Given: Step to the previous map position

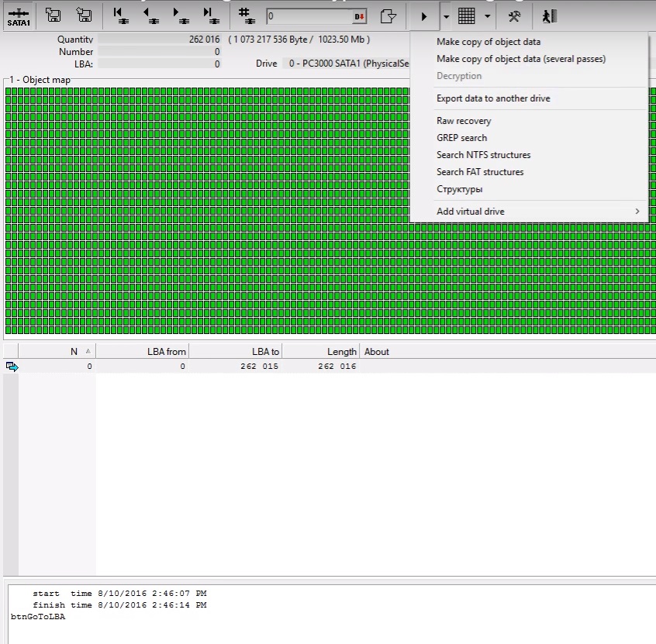Looking at the screenshot, I should 148,15.
